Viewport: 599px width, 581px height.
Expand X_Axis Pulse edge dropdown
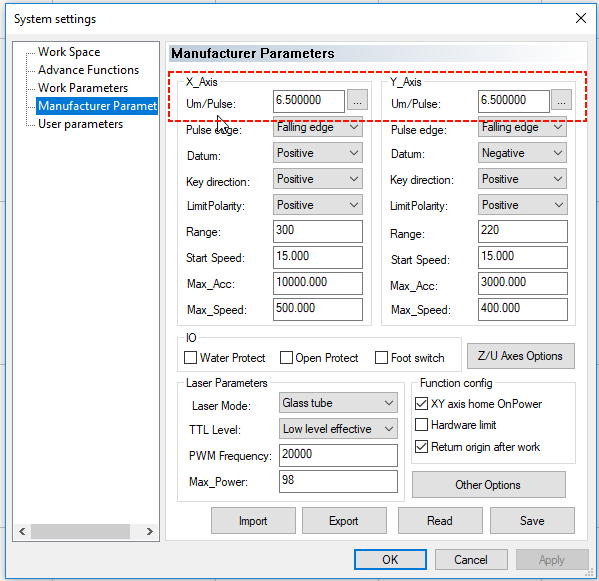tap(318, 127)
